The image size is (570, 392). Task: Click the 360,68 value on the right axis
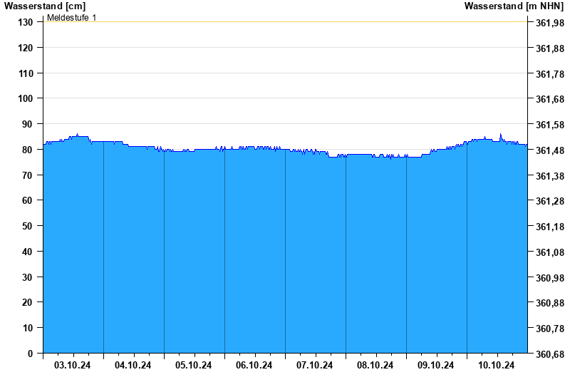(549, 354)
